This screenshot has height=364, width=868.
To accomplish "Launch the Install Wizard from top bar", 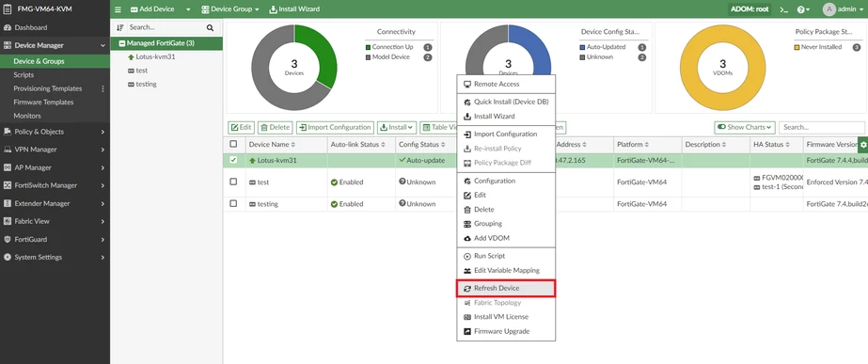I will (294, 9).
